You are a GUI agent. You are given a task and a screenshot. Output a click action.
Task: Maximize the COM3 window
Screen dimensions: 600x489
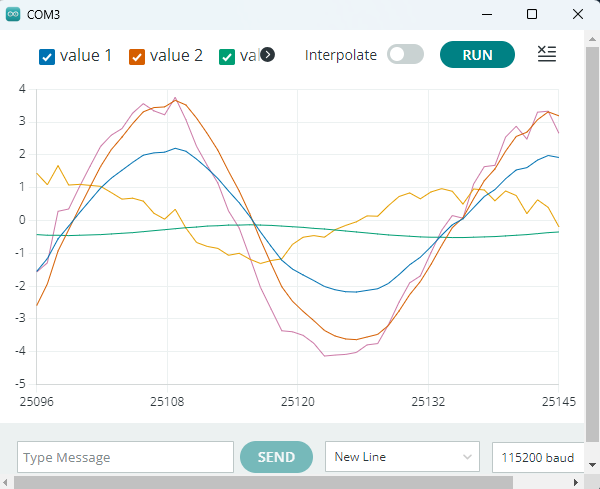[x=532, y=14]
